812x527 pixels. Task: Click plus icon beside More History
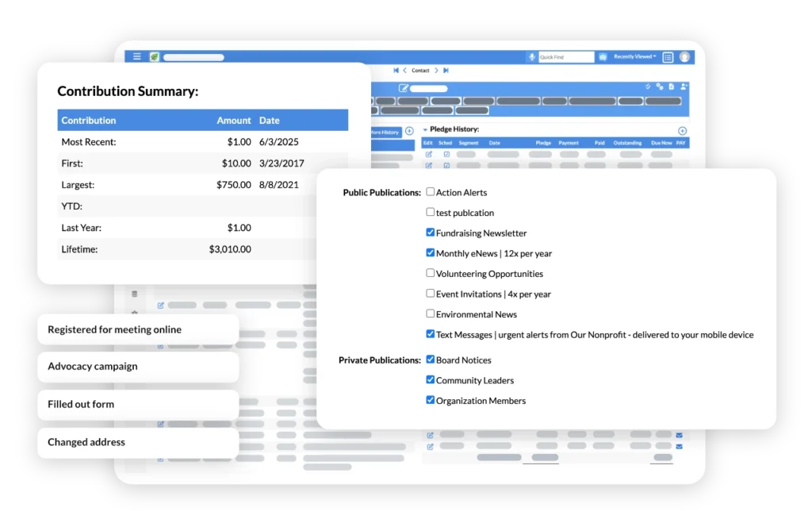(409, 131)
